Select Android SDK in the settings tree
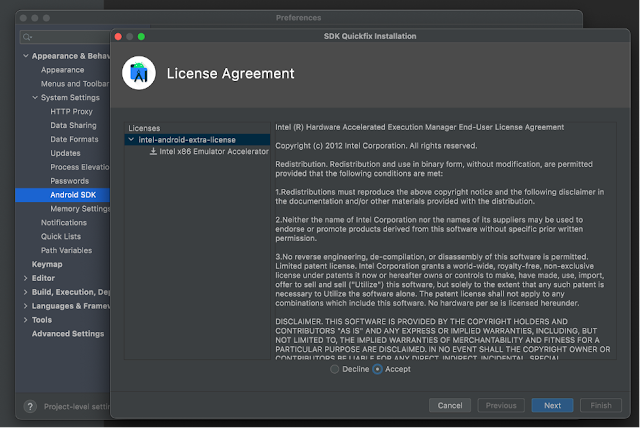The height and width of the screenshot is (428, 640). (x=63, y=195)
